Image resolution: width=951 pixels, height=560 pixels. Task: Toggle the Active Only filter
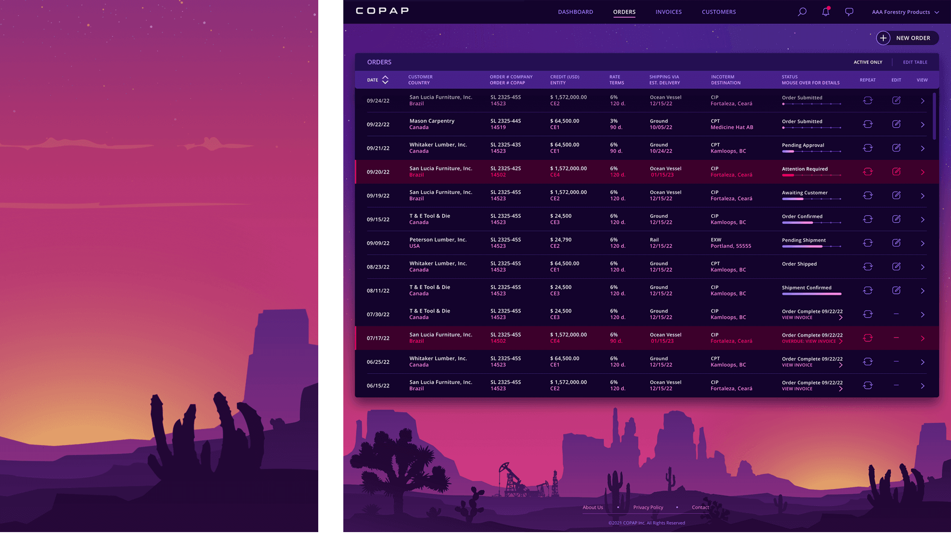pos(868,62)
